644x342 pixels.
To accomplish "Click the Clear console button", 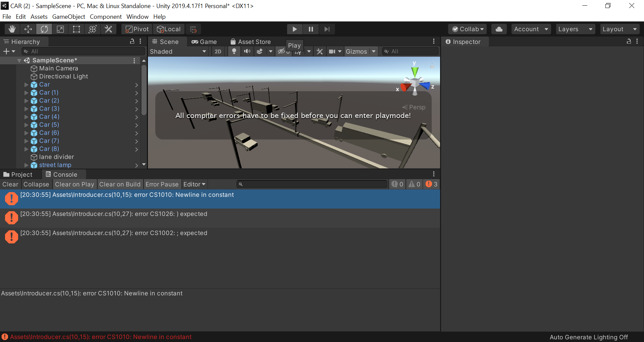I will pos(10,184).
